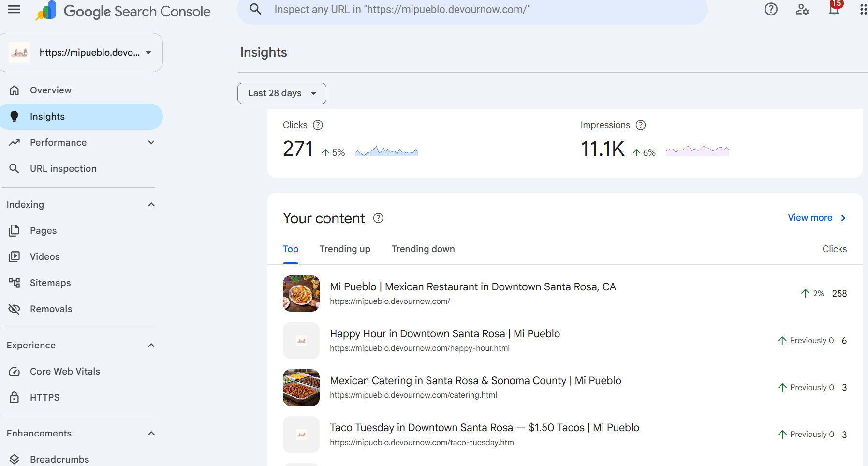Open the notifications bell
The image size is (868, 466).
834,9
